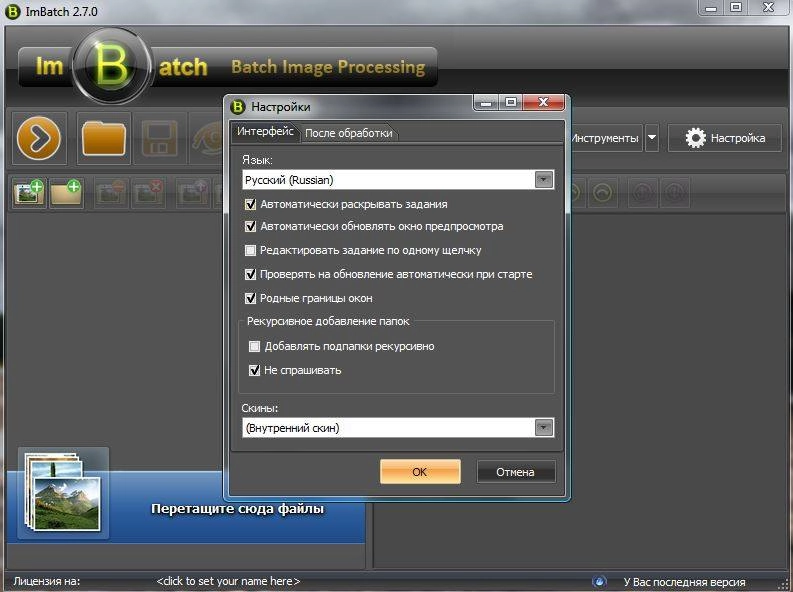Click 'click to set your name here' link

pos(228,581)
